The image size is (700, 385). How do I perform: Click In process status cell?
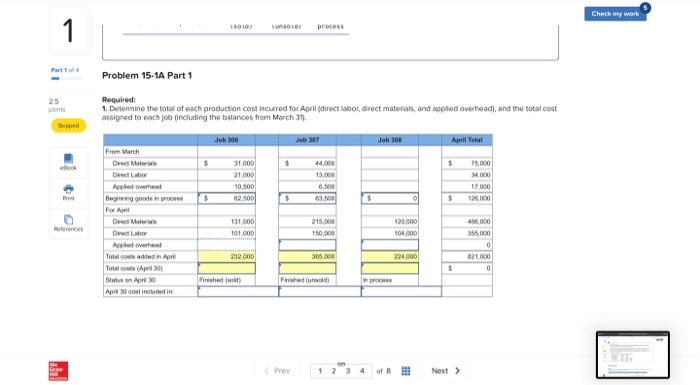coord(390,280)
